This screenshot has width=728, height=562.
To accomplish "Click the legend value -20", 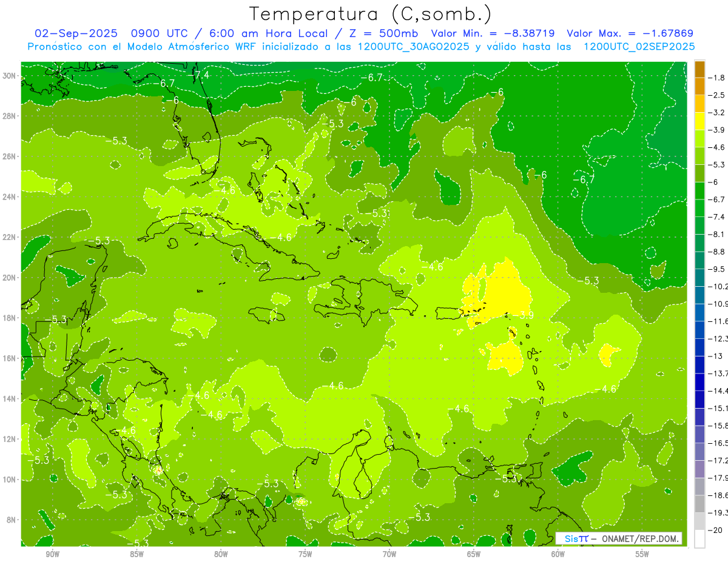I will pos(714,530).
